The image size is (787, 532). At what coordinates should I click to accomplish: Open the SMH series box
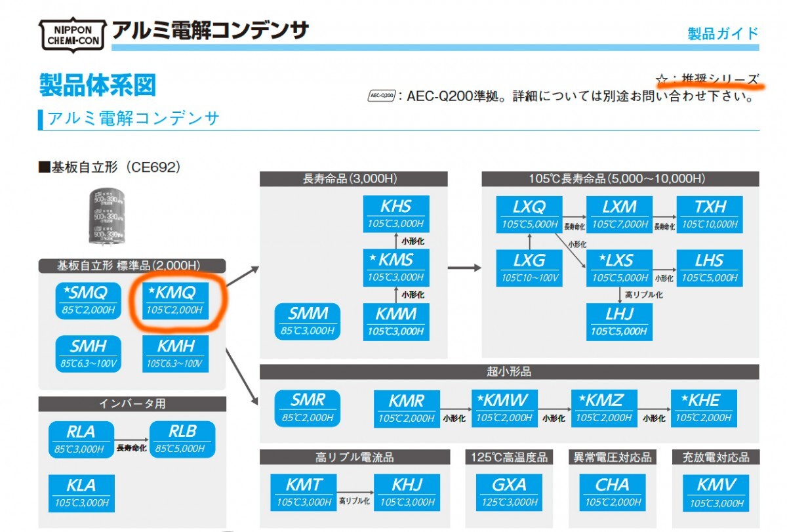[89, 354]
